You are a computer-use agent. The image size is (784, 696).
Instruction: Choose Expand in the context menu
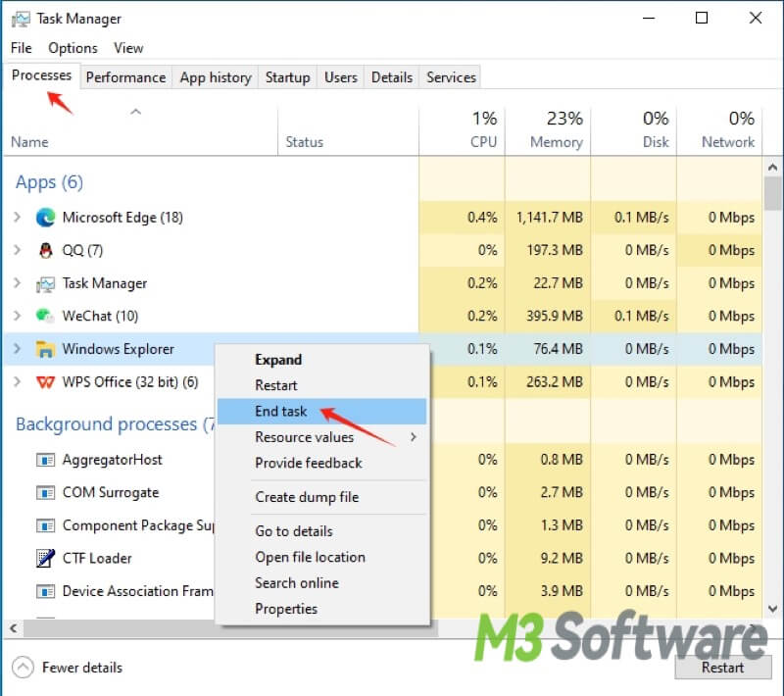tap(322, 360)
